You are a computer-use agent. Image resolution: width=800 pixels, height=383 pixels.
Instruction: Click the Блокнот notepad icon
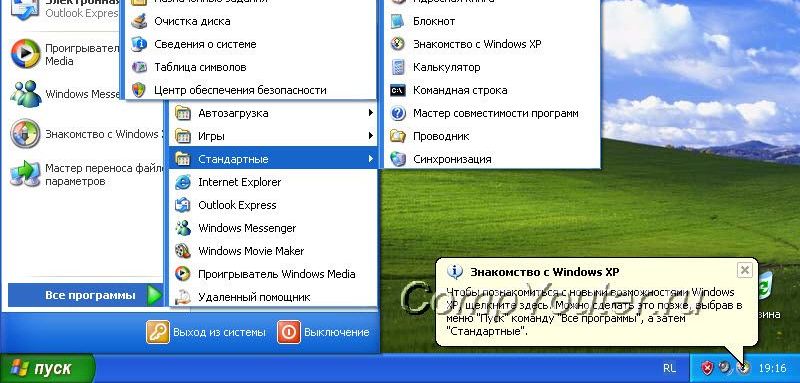coord(398,21)
